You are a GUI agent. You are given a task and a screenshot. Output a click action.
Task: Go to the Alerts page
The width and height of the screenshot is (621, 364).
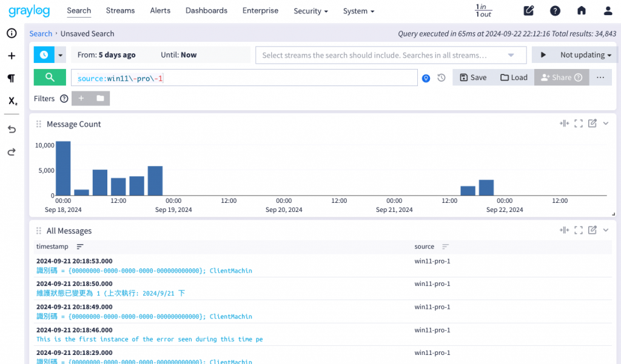pos(160,11)
